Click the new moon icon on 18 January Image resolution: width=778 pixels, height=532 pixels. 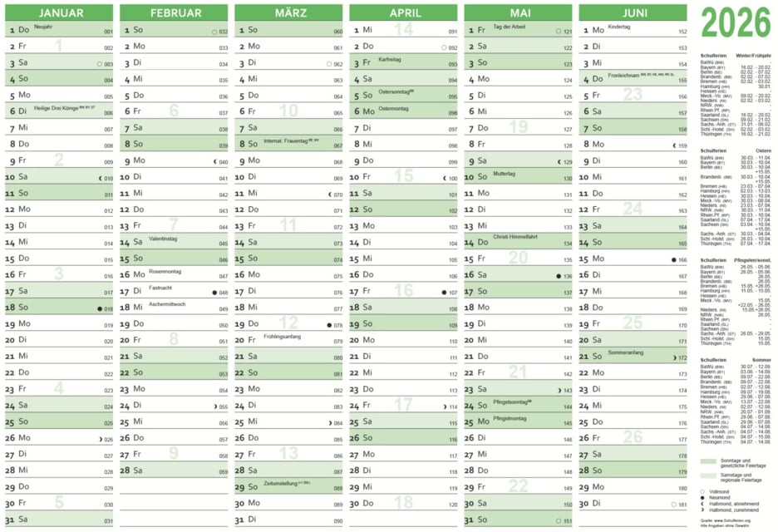point(99,308)
